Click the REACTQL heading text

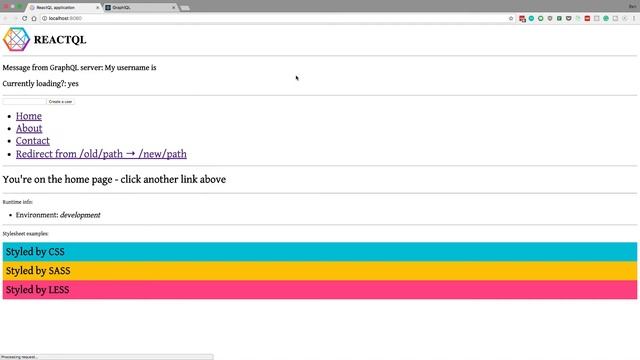tap(60, 40)
